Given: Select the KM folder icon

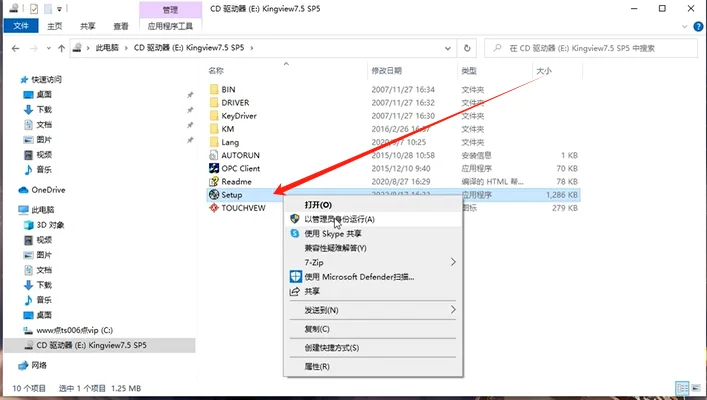Looking at the screenshot, I should coord(214,129).
